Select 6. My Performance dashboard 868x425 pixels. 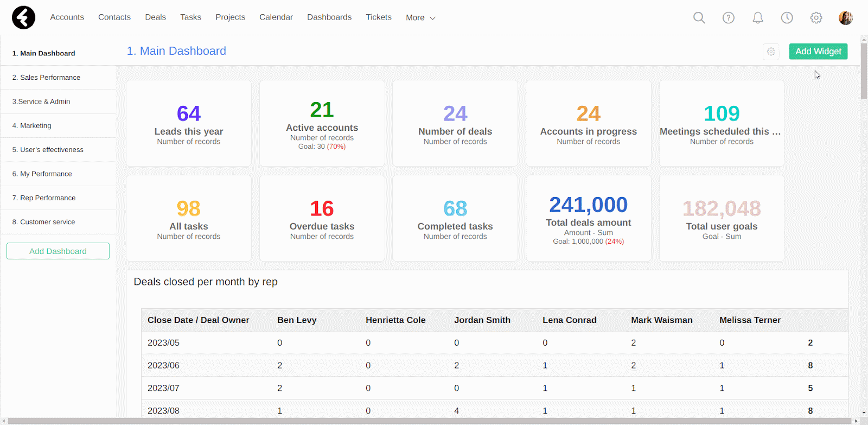(58, 174)
